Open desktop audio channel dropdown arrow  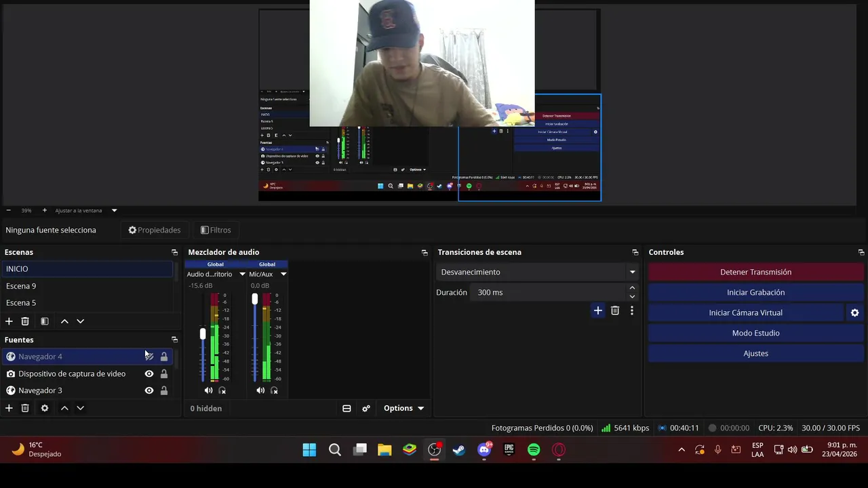242,274
